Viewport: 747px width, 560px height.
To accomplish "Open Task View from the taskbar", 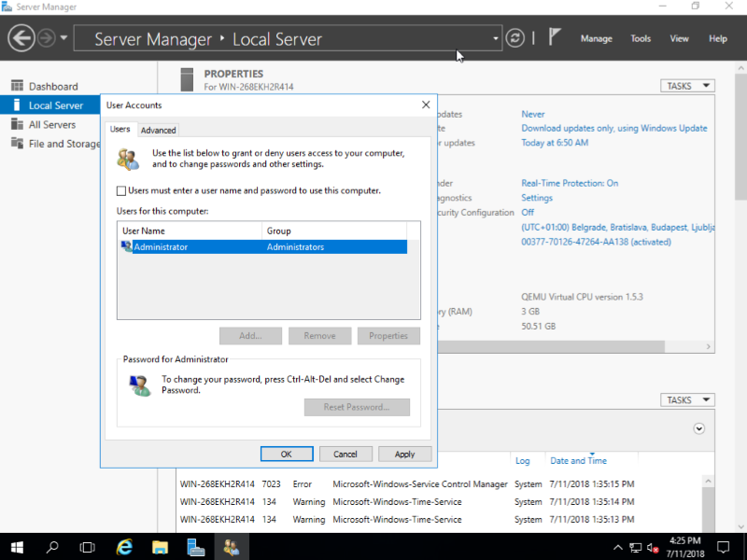I will (87, 547).
